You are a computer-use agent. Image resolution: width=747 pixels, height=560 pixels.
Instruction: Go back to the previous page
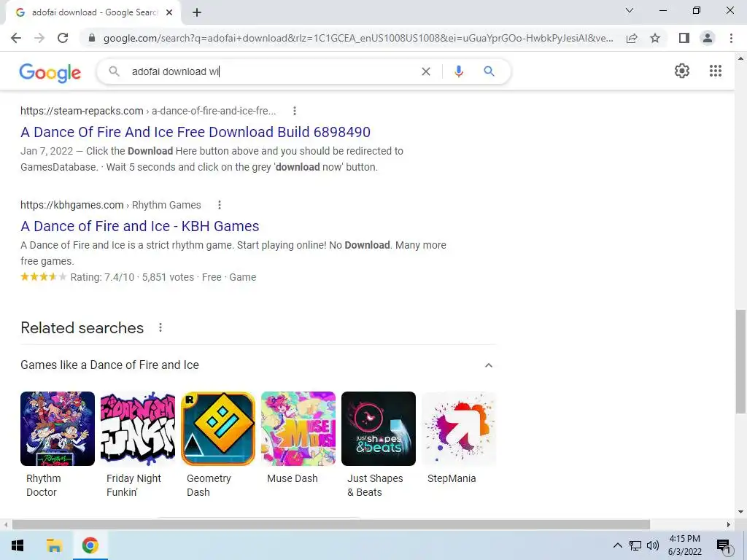pos(16,38)
